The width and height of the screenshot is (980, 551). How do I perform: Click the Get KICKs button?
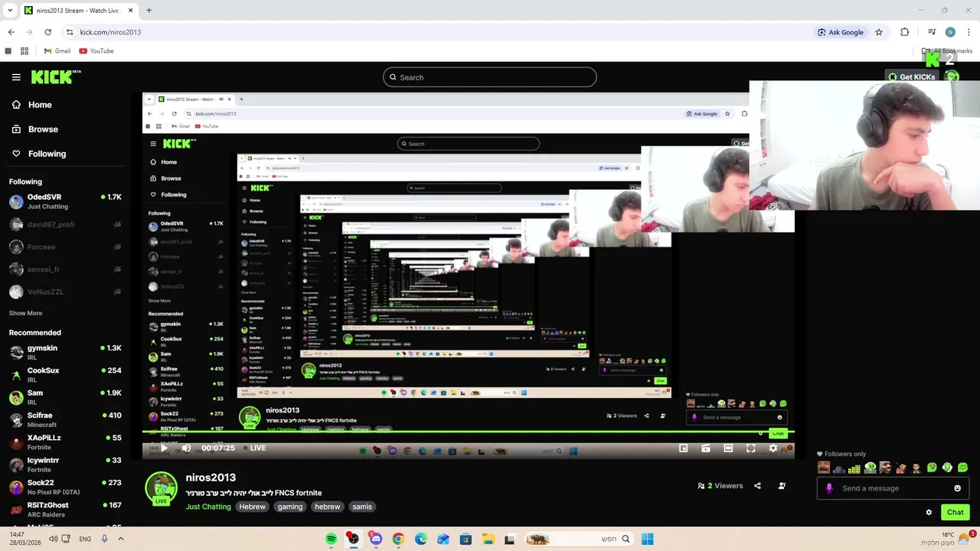911,77
